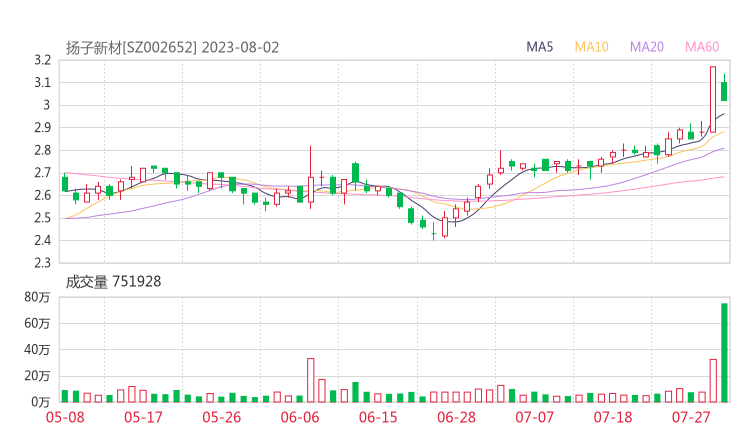Click the tallest green volume bar
The image size is (740, 440).
724,353
